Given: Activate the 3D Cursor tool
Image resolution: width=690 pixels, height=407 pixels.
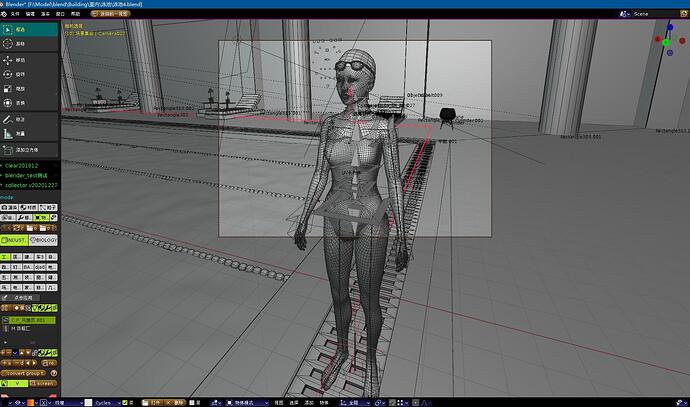Looking at the screenshot, I should point(29,44).
